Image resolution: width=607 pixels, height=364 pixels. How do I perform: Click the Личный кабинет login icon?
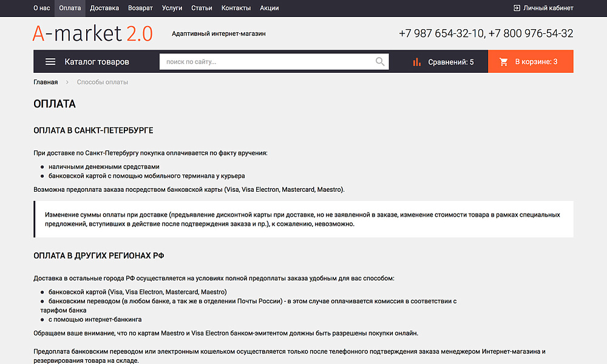(515, 8)
